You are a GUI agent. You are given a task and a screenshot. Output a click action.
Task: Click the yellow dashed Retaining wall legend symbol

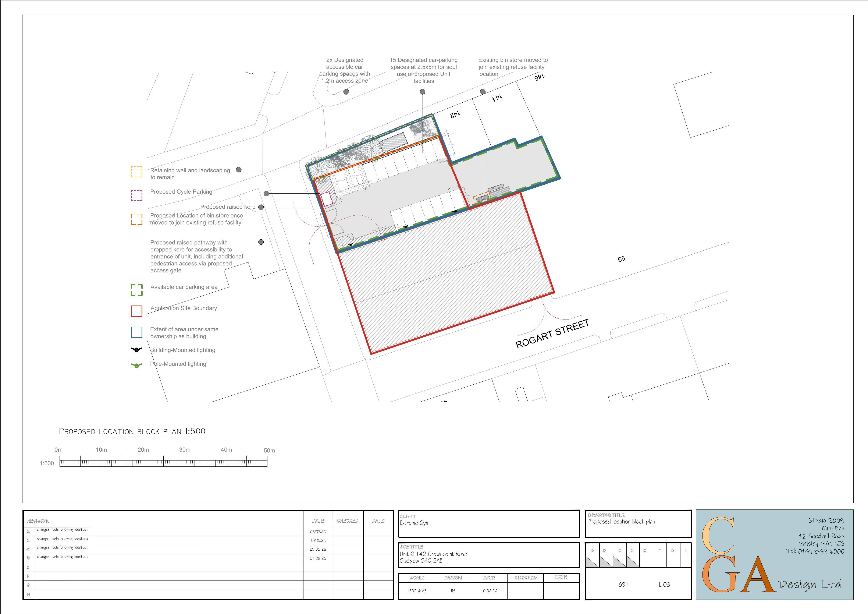click(136, 172)
